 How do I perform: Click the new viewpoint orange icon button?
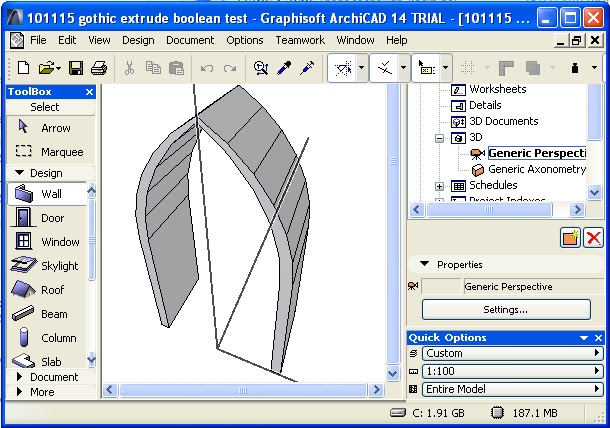[570, 237]
